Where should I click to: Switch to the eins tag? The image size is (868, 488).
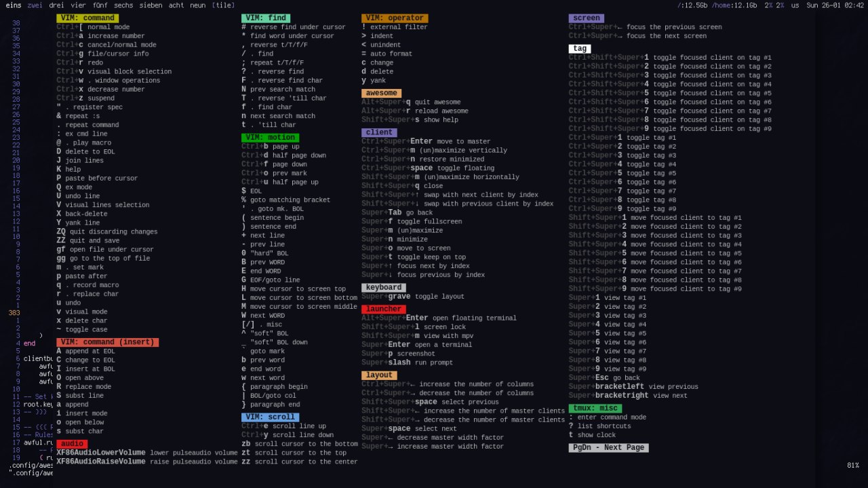[14, 5]
